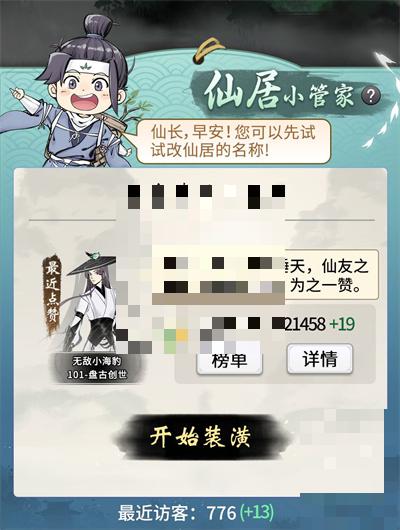Click the 仙居 large calligraphy characters

coord(242,91)
